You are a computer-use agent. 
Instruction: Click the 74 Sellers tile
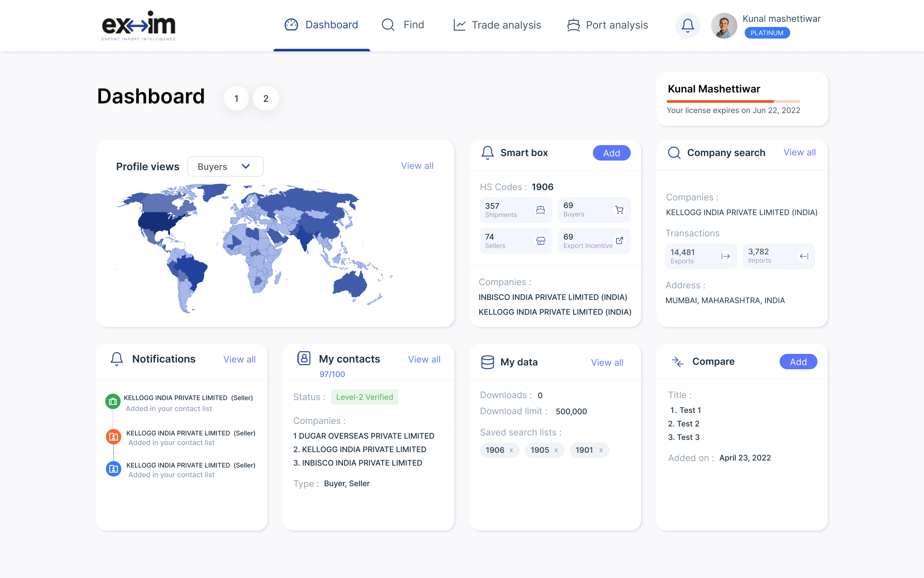[516, 241]
